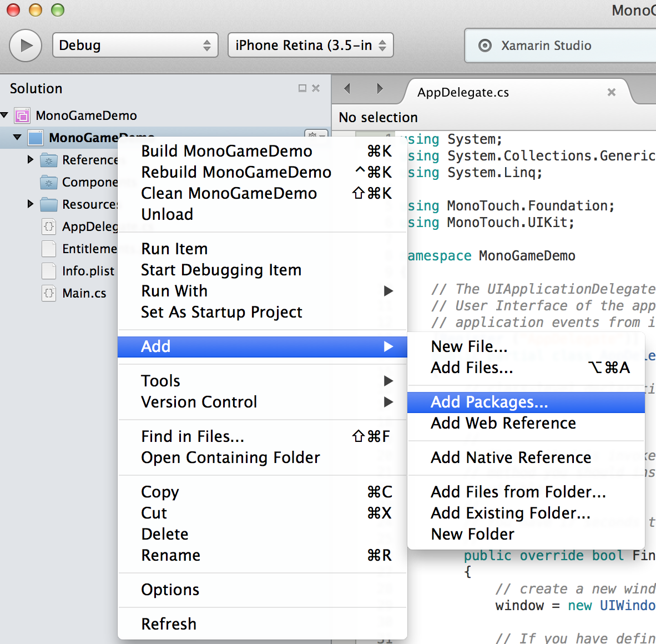The image size is (656, 644).
Task: Expand the Resources folder
Action: tap(30, 204)
